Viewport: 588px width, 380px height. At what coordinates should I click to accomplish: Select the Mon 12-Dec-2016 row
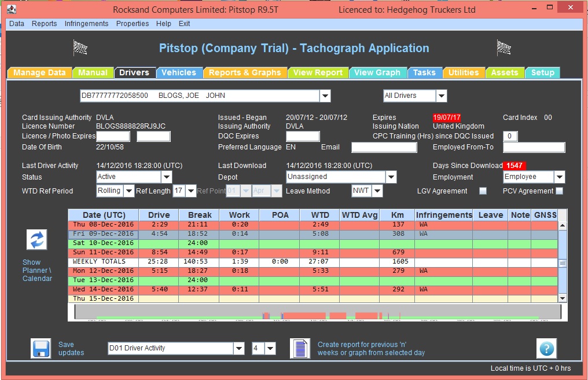(313, 271)
